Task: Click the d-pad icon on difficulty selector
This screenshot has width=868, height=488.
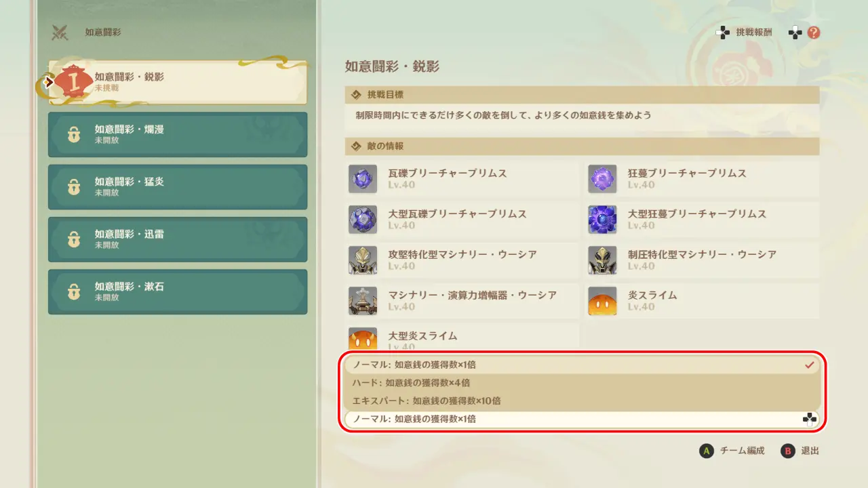Action: click(809, 419)
